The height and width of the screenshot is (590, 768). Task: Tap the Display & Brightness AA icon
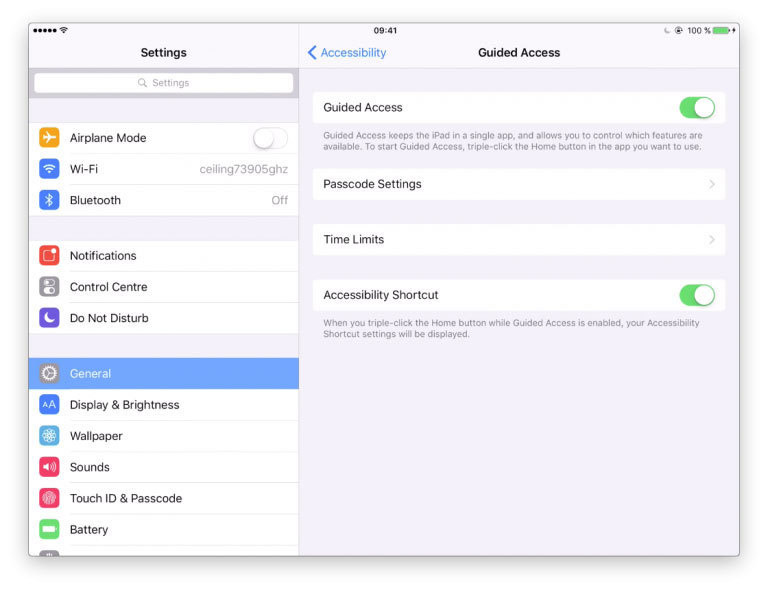click(49, 404)
